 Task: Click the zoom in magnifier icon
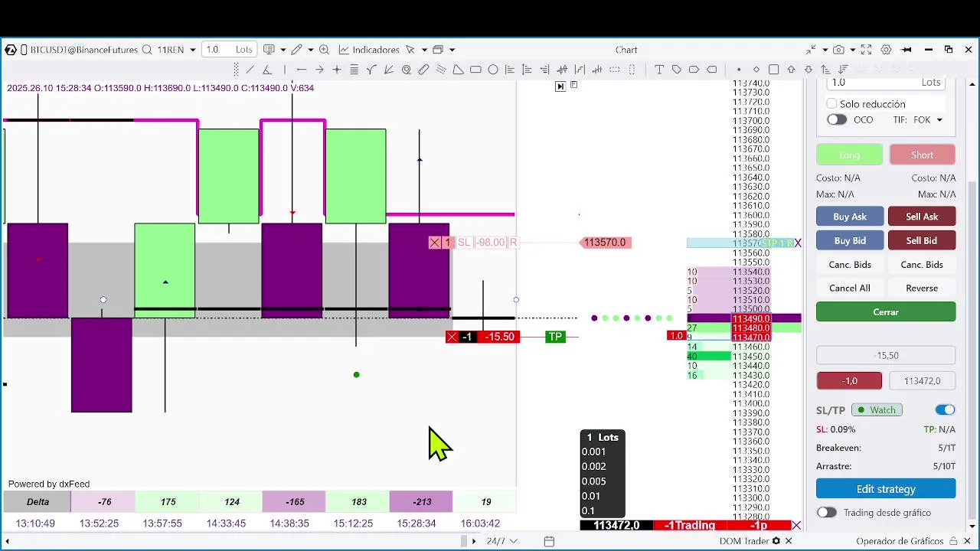tap(324, 50)
